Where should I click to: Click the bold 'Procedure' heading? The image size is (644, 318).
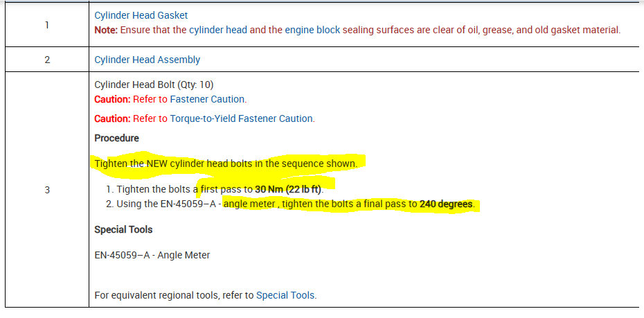116,138
